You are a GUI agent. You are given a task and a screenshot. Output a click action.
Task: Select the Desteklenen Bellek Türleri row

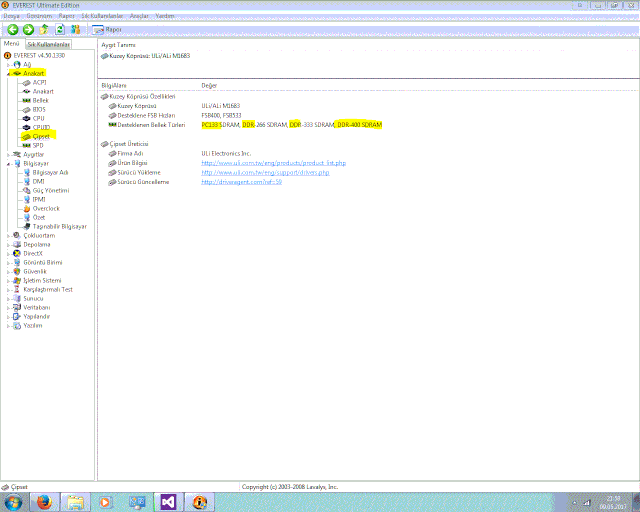pos(245,125)
